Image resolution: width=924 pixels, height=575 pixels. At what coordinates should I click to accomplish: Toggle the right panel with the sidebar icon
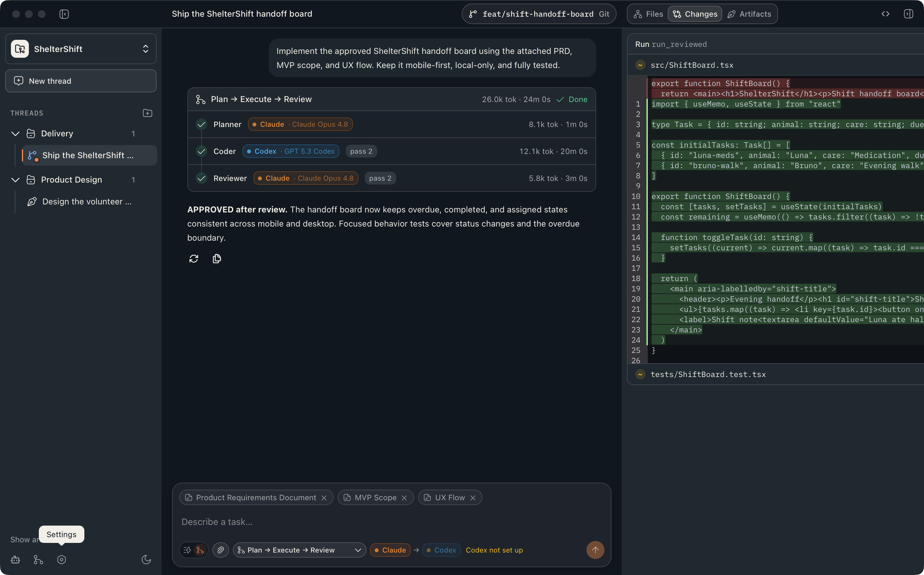[x=908, y=14]
